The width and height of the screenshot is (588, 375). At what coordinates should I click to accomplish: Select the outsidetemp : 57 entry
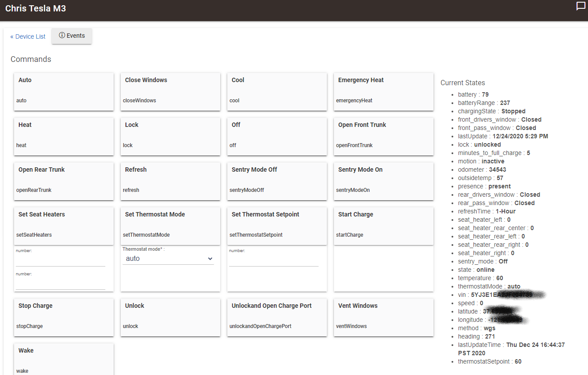pyautogui.click(x=480, y=178)
